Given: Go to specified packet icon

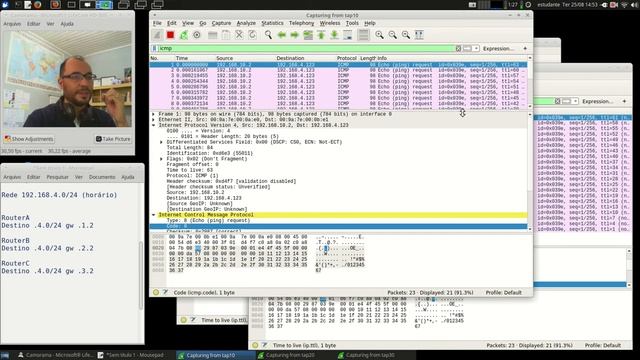Looking at the screenshot, I should 308,35.
